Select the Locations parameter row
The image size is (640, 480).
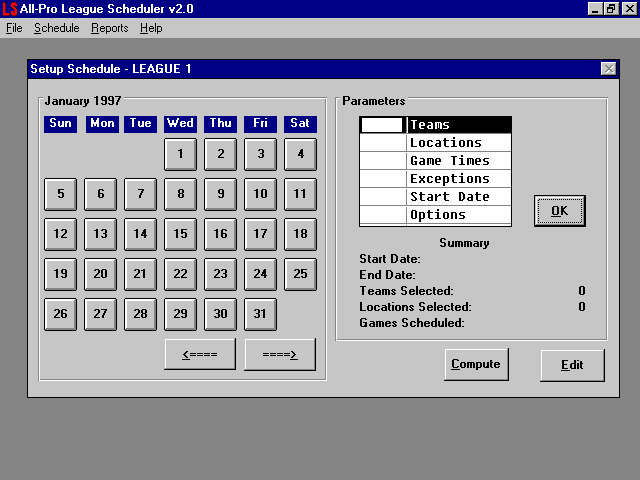(x=459, y=143)
